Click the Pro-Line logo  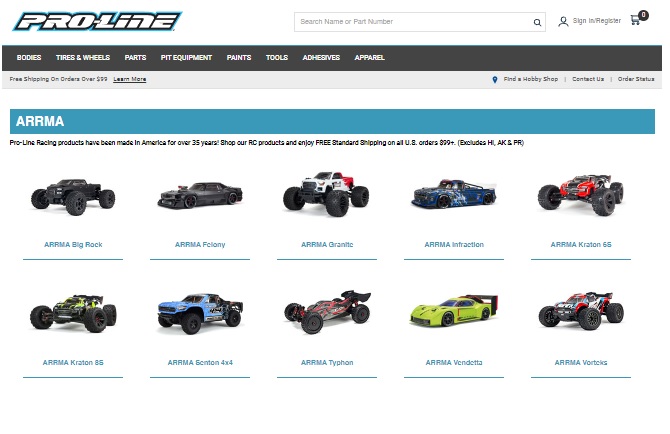click(x=98, y=21)
